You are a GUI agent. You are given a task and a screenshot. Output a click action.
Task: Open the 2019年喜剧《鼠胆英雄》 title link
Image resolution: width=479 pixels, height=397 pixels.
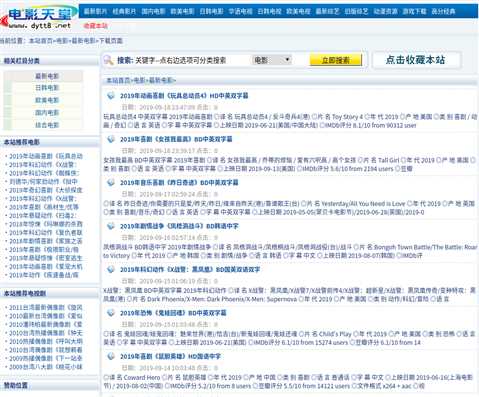click(170, 356)
